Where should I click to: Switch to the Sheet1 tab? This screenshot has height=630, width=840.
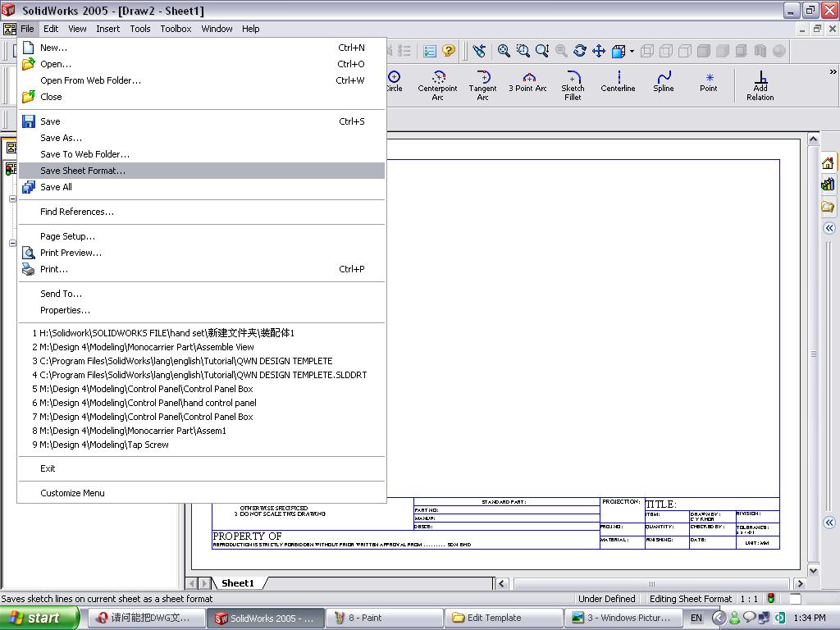coord(238,583)
